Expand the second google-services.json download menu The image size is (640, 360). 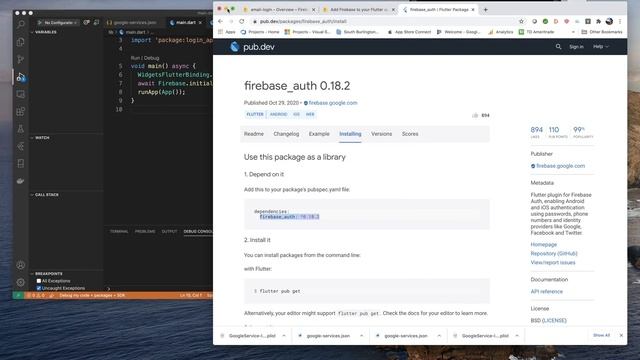(439, 336)
